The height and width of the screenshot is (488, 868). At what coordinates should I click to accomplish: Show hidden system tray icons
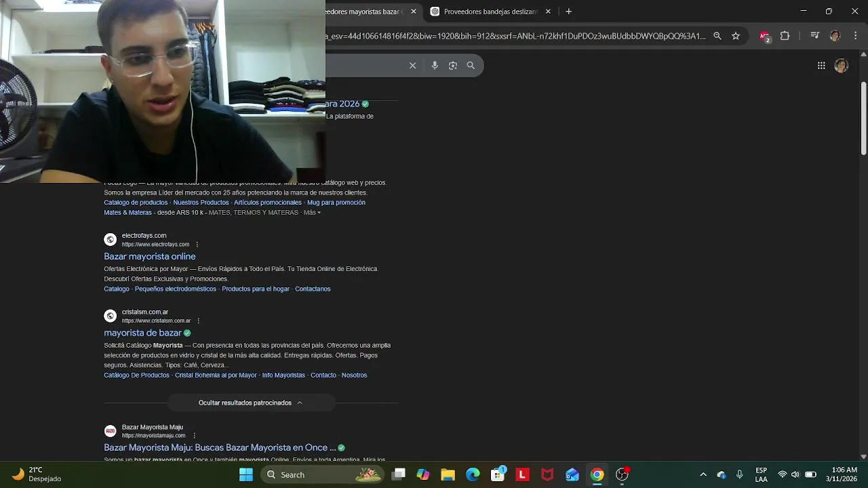tap(703, 474)
